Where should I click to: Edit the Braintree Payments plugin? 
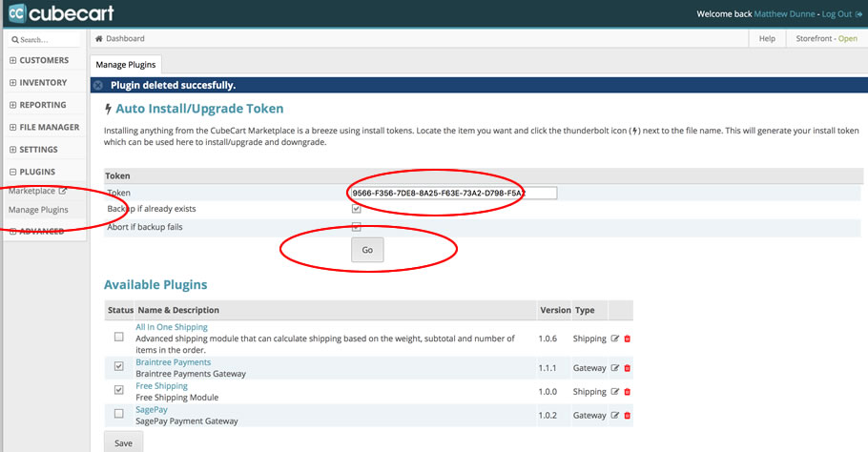(614, 368)
